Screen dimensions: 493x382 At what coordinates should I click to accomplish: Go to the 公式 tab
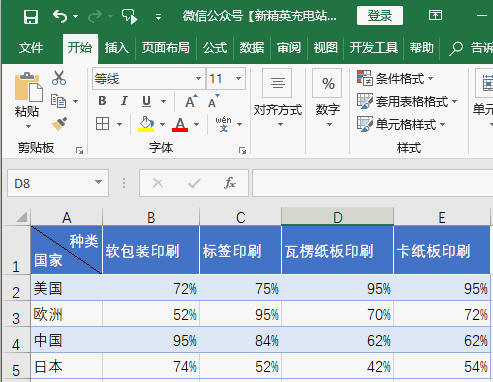(215, 48)
